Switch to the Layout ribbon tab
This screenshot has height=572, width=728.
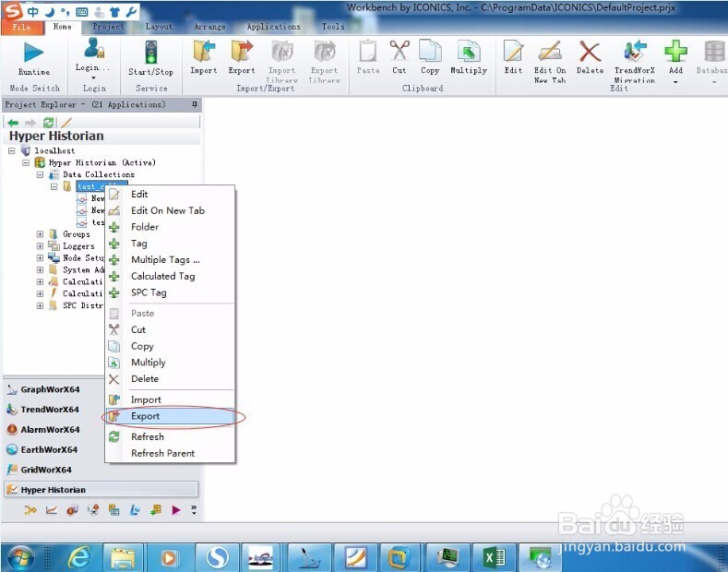(x=159, y=27)
